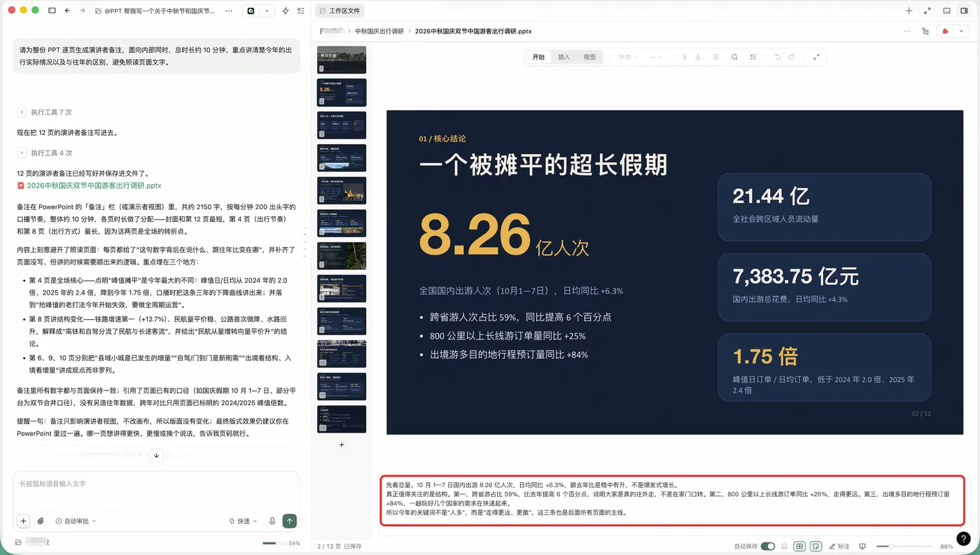Open the text alignment icon in toolbar
Screen dimensions: 980x555
pos(716,57)
